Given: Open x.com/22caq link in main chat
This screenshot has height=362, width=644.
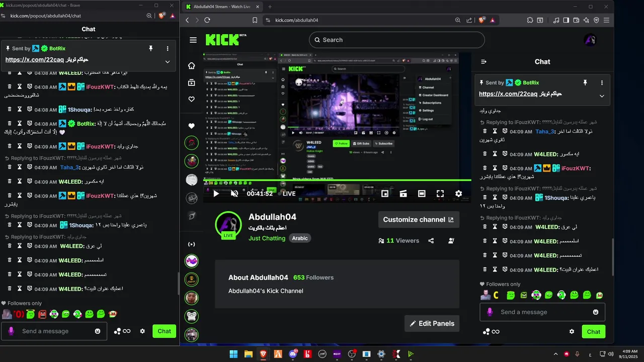Looking at the screenshot, I should tap(508, 94).
